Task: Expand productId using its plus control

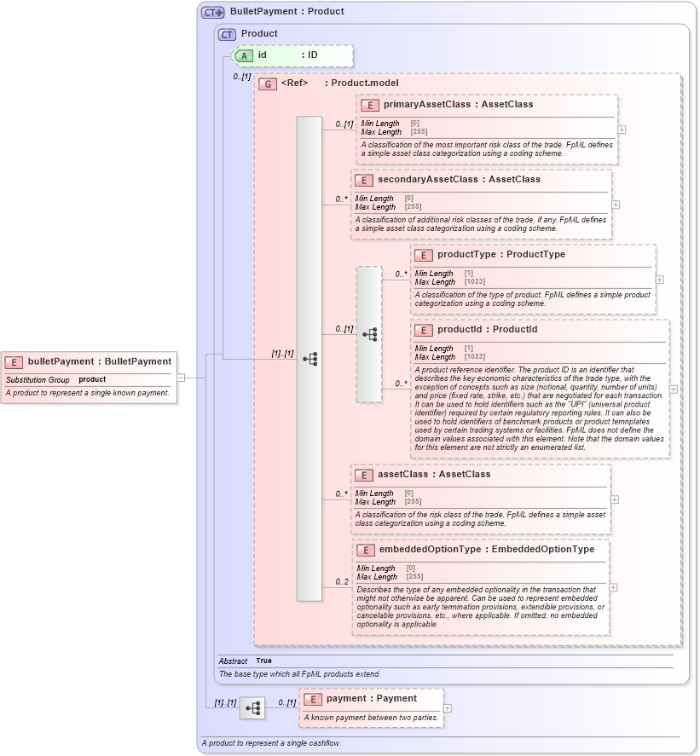Action: (x=673, y=388)
